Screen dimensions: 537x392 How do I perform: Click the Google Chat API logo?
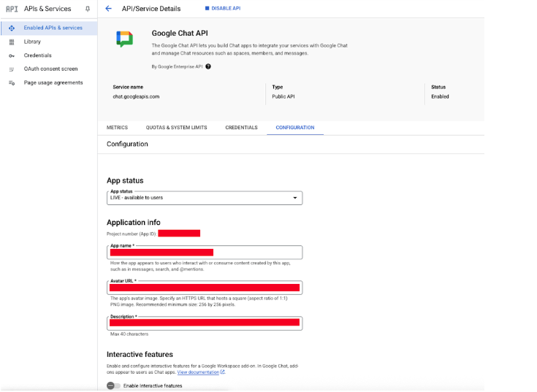pyautogui.click(x=125, y=39)
